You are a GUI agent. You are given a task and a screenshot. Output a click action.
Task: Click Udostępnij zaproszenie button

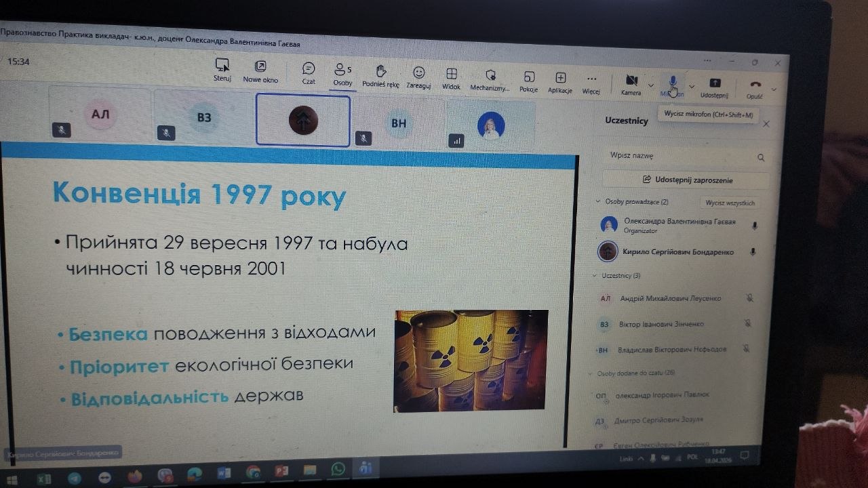pyautogui.click(x=687, y=180)
